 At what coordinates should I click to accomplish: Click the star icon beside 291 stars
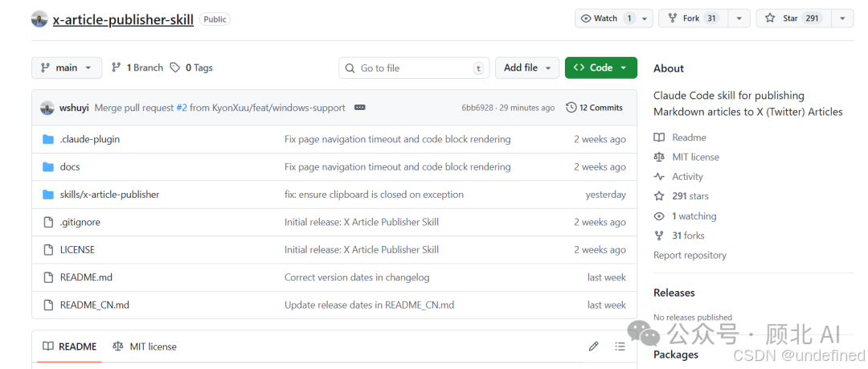click(659, 196)
